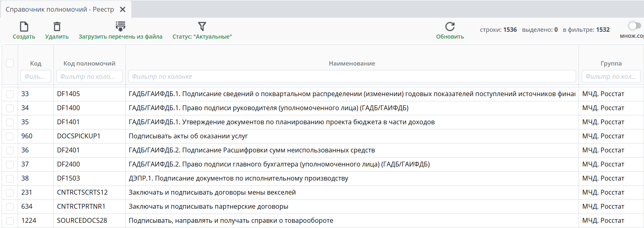Focus the Наименование column filter field
Viewport: 644px width, 228px height.
click(x=352, y=76)
